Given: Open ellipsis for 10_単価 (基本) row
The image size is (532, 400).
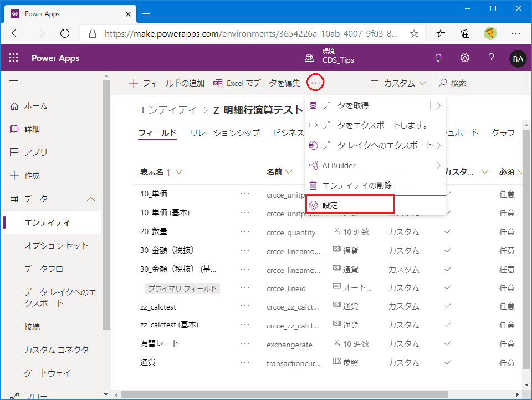Looking at the screenshot, I should [x=245, y=212].
